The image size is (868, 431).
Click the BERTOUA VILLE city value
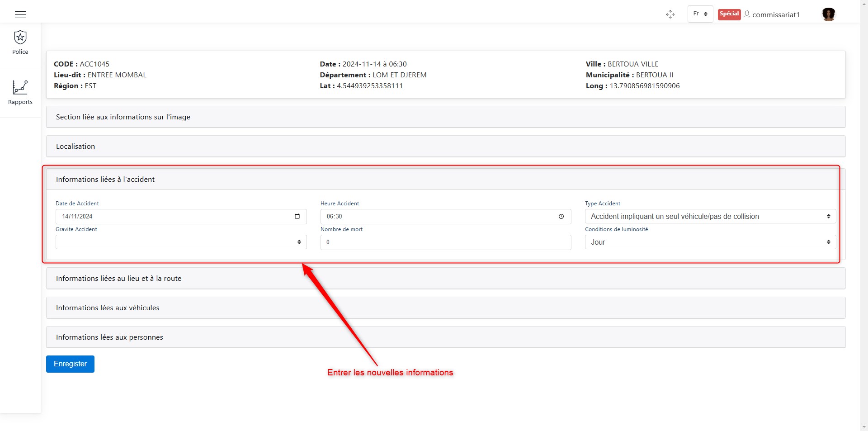[x=633, y=64]
